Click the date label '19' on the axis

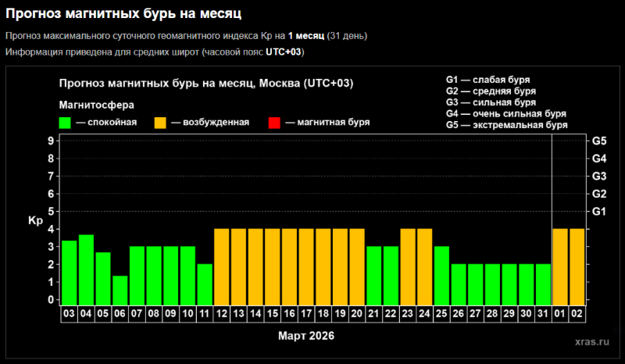[340, 314]
